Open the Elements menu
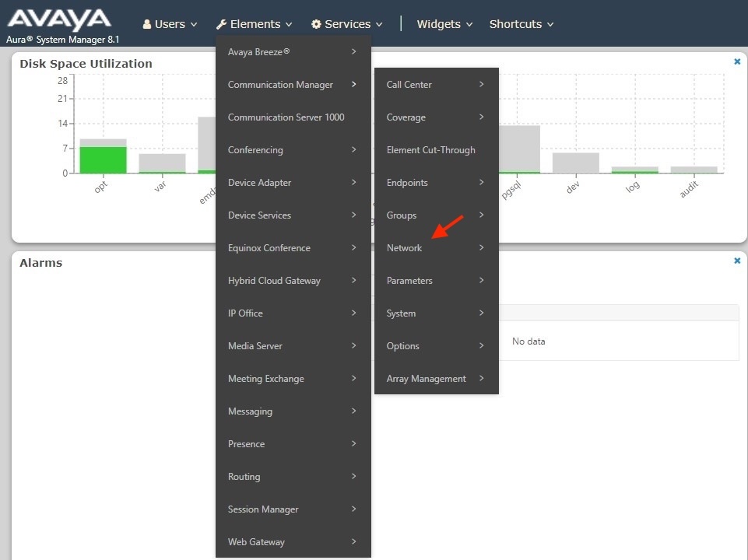748x560 pixels. point(255,24)
